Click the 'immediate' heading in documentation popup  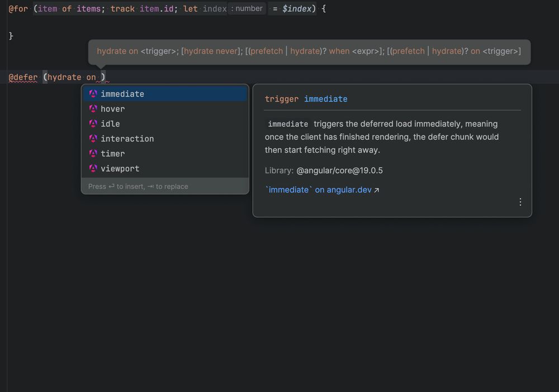325,99
